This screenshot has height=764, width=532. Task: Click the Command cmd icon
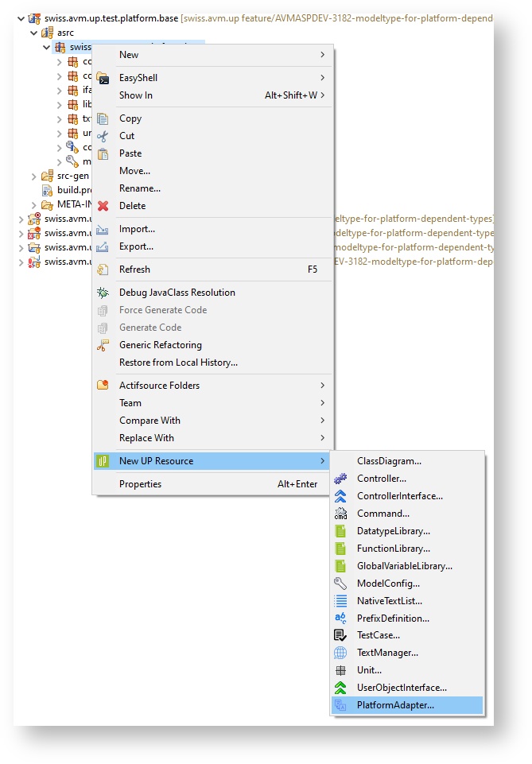coord(340,514)
